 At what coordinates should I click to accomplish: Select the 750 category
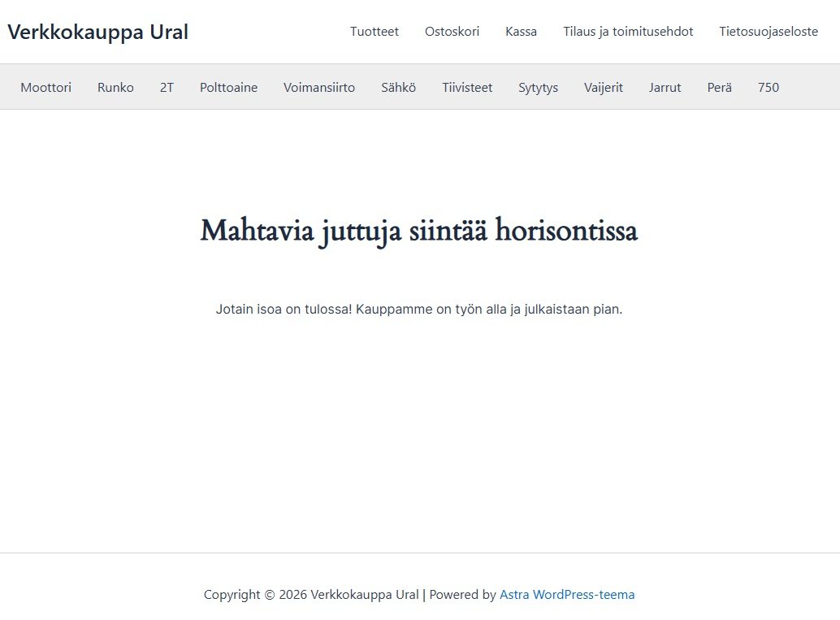[768, 87]
